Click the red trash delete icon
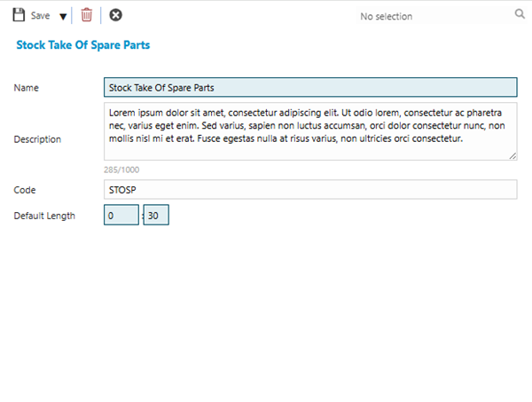 click(86, 15)
